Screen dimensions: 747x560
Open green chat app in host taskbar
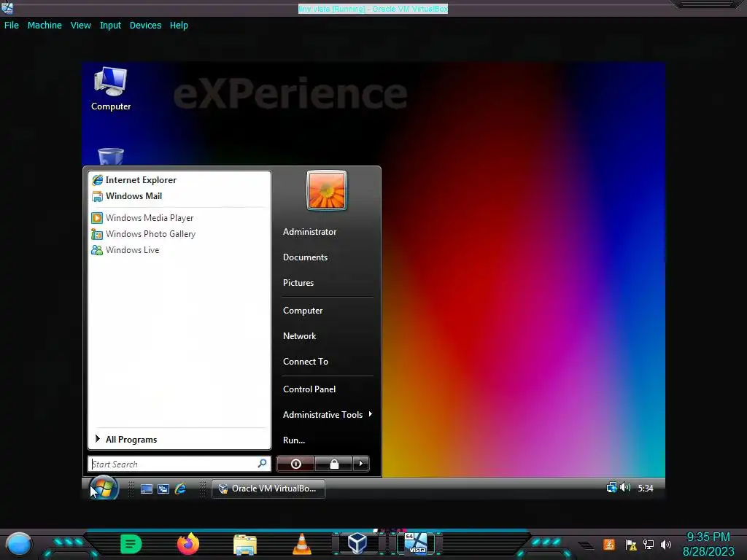coord(131,544)
